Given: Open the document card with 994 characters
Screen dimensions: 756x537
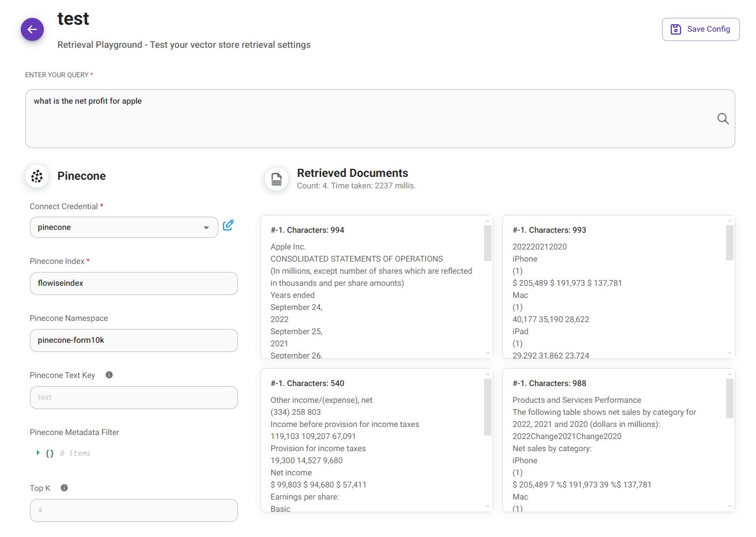Looking at the screenshot, I should (376, 287).
